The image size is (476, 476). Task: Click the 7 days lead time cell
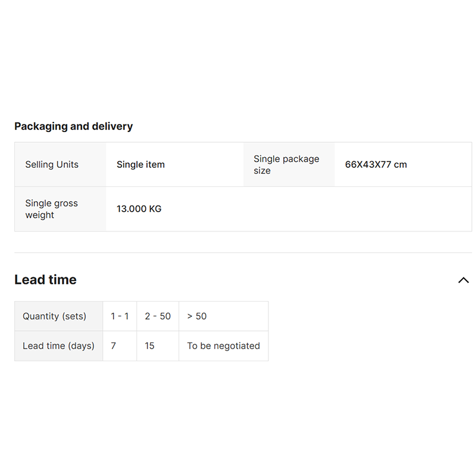[114, 346]
